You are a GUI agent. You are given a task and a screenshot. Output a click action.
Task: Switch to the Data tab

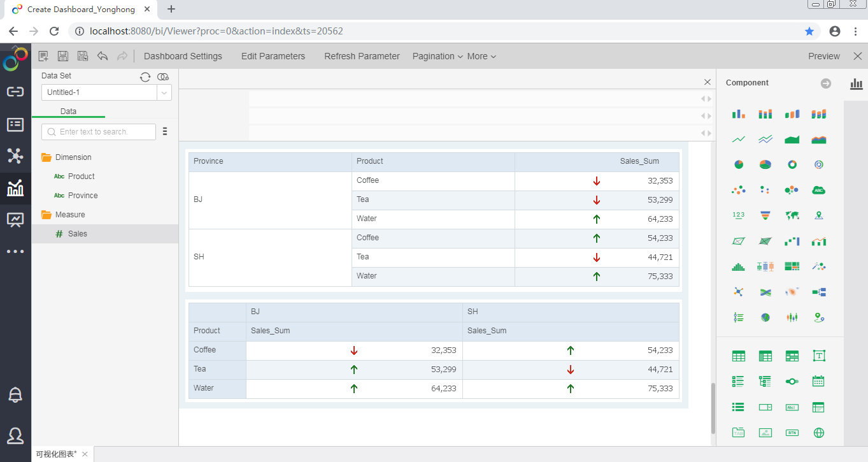[x=68, y=111]
